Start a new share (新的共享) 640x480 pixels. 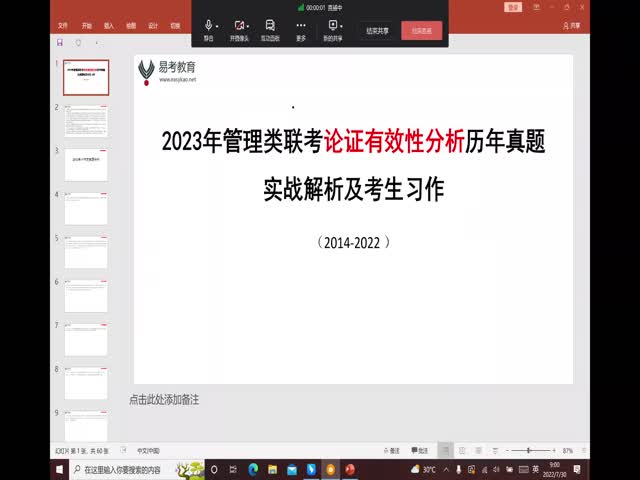click(x=333, y=30)
